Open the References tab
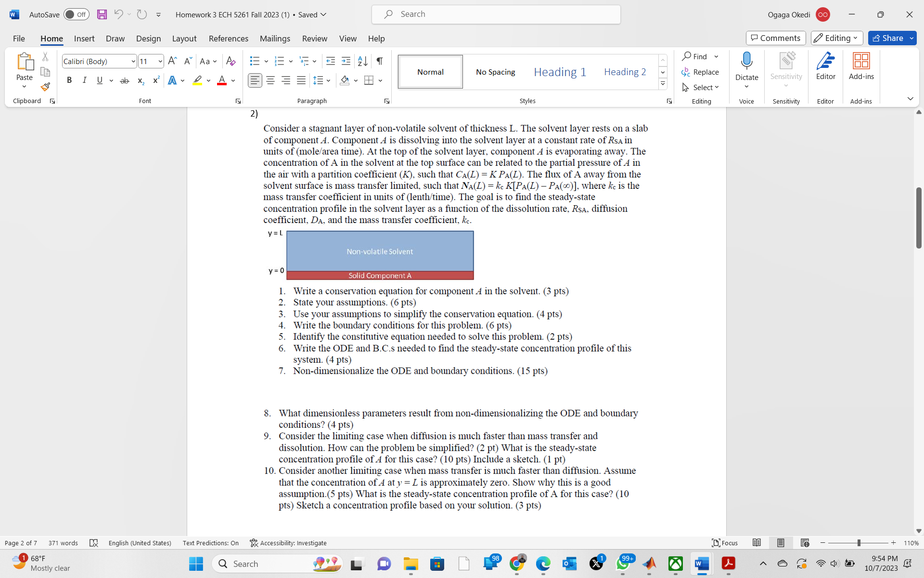924x578 pixels. 228,39
